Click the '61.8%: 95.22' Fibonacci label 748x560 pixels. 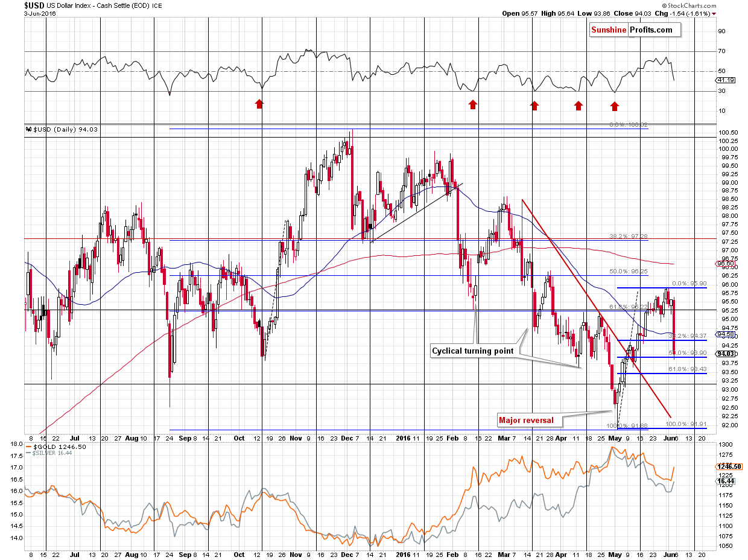pyautogui.click(x=628, y=307)
